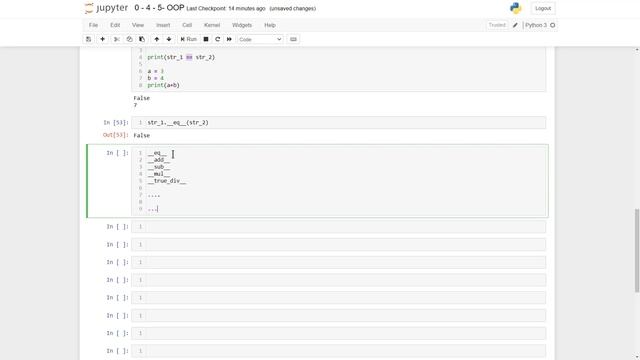Viewport: 640px width, 360px height.
Task: Interrupt the kernel with the stop icon
Action: [x=206, y=39]
